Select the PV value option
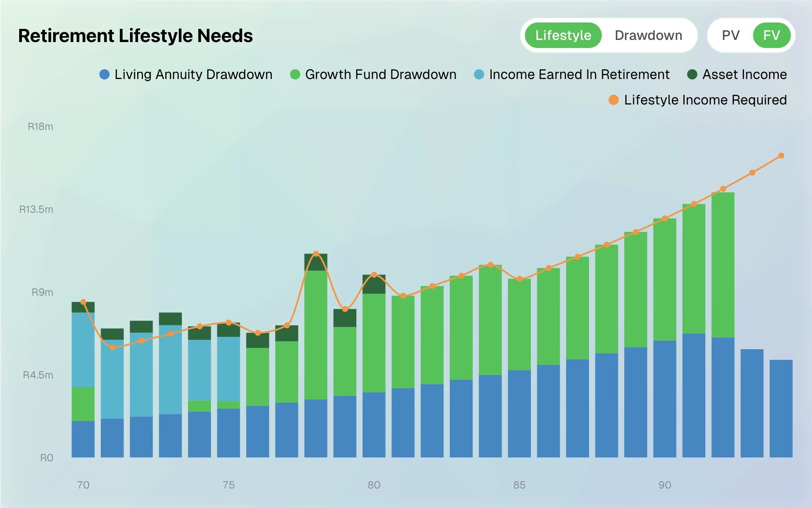812x508 pixels. (730, 35)
